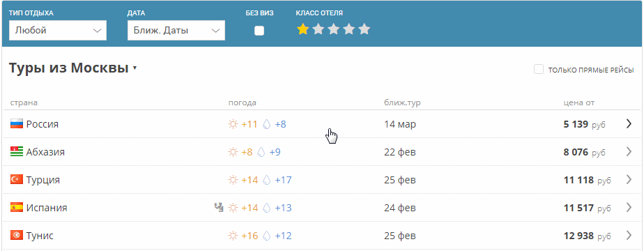Click the погода column header

click(x=243, y=102)
